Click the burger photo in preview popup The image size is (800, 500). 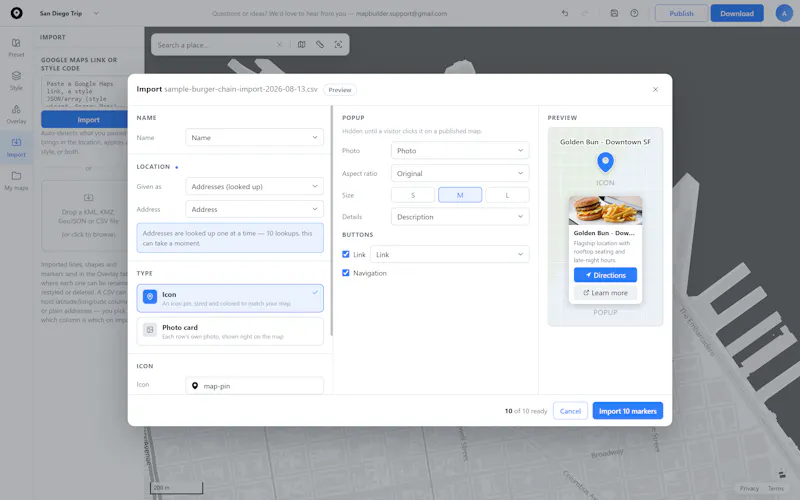point(606,210)
